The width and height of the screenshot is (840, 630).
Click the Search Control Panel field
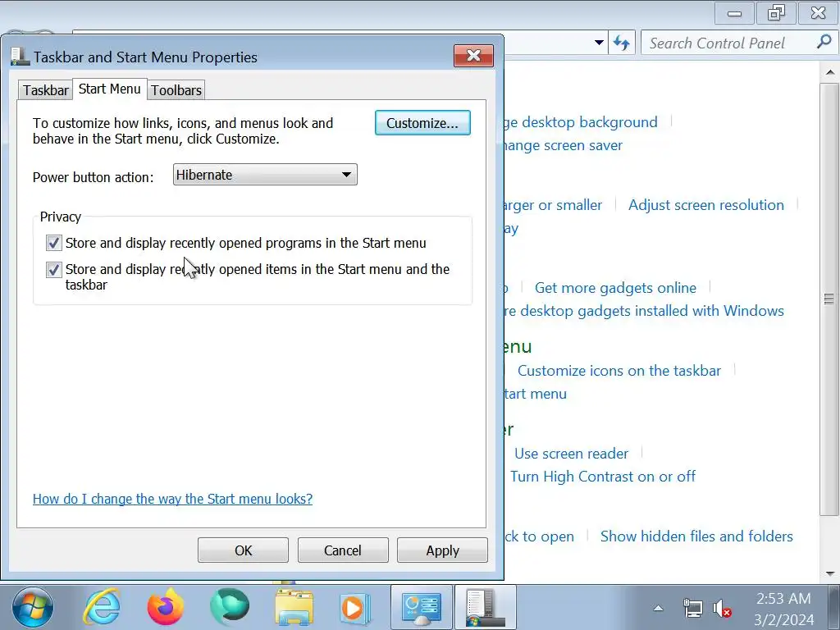coord(728,43)
